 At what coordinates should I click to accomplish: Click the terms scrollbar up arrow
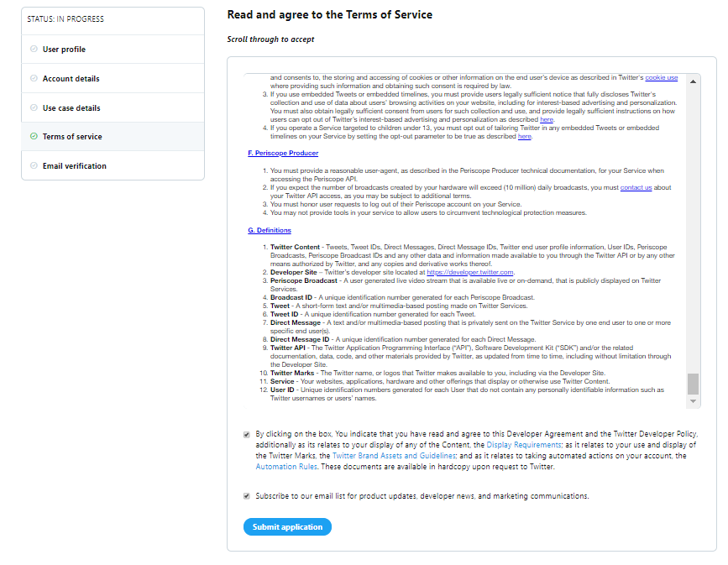tap(693, 81)
